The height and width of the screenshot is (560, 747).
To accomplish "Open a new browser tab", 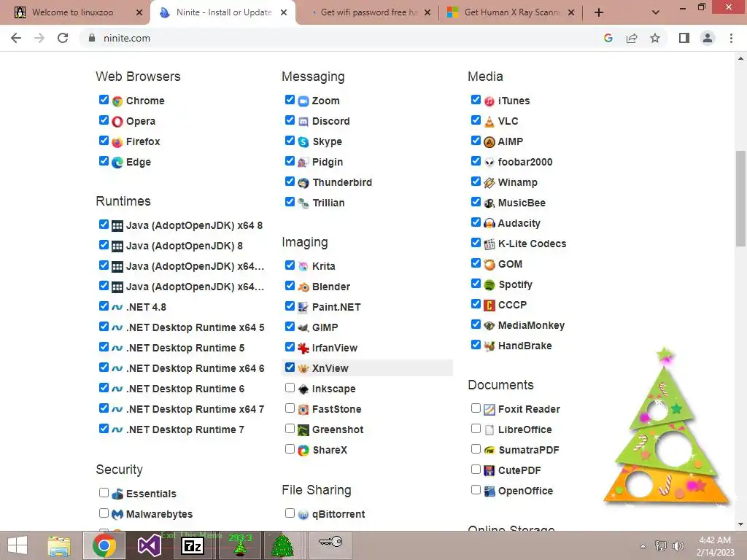I will point(599,12).
